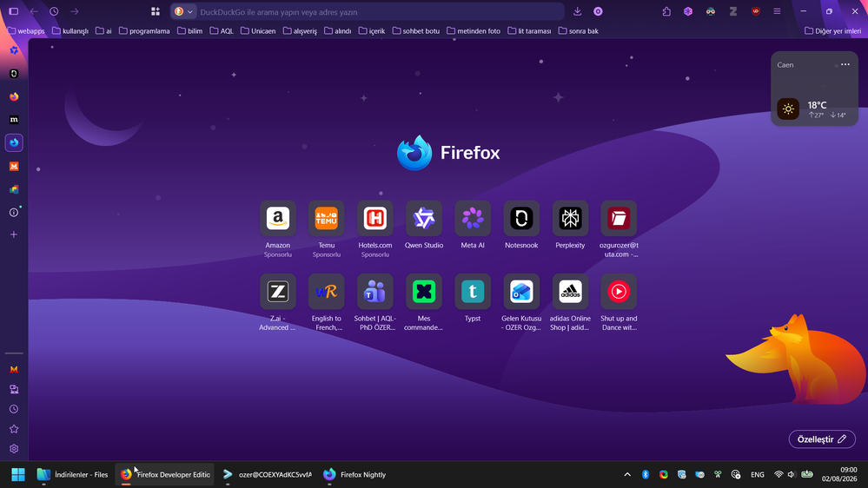The height and width of the screenshot is (488, 868).
Task: Click the Özelleştir customize button
Action: click(822, 439)
